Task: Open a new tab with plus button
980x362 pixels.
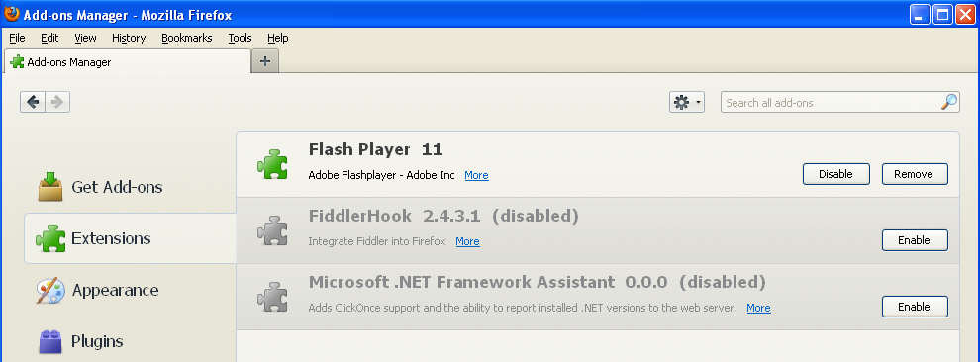Action: (265, 61)
